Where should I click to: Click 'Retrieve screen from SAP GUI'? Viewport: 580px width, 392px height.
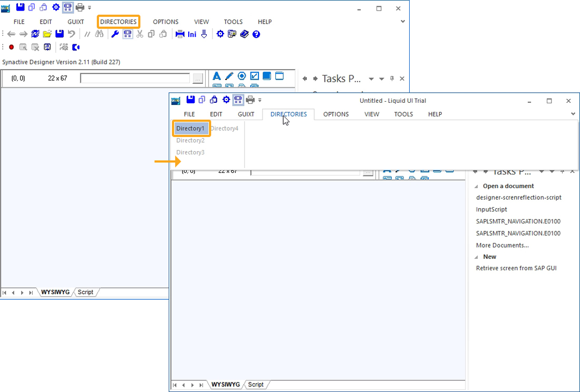(x=516, y=268)
